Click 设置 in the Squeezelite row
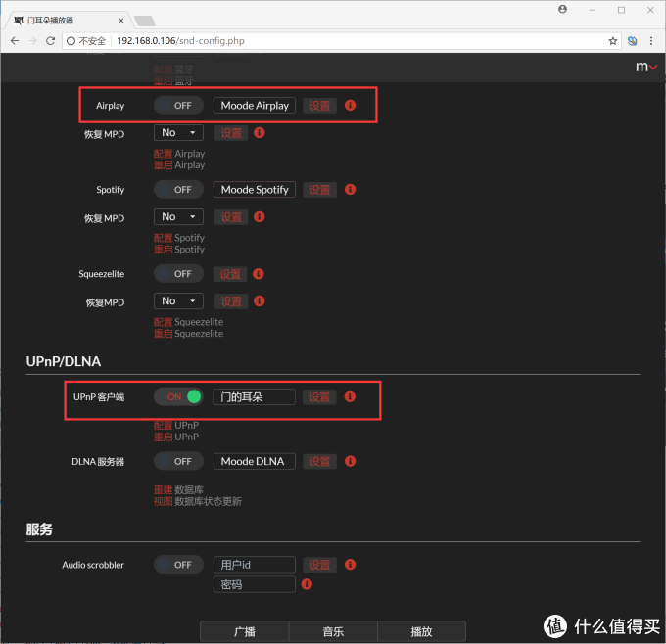The width and height of the screenshot is (666, 644). [x=230, y=274]
